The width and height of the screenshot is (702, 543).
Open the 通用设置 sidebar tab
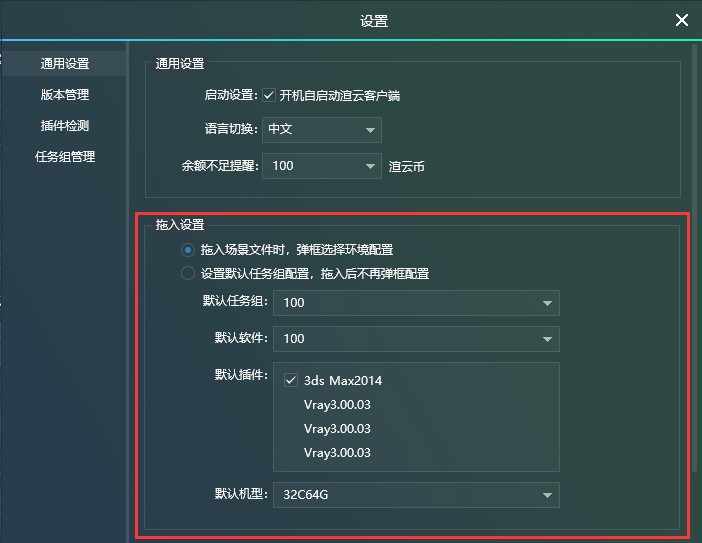[64, 64]
